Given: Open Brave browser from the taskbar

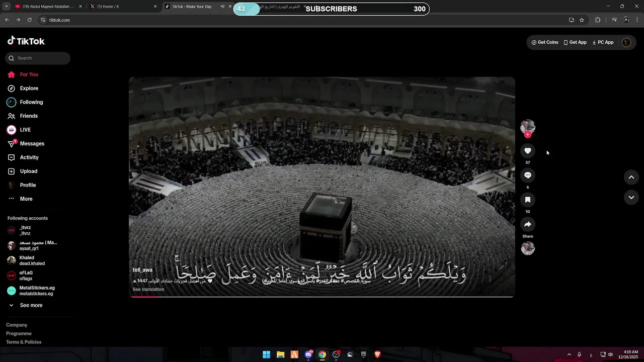Looking at the screenshot, I should pyautogui.click(x=377, y=354).
